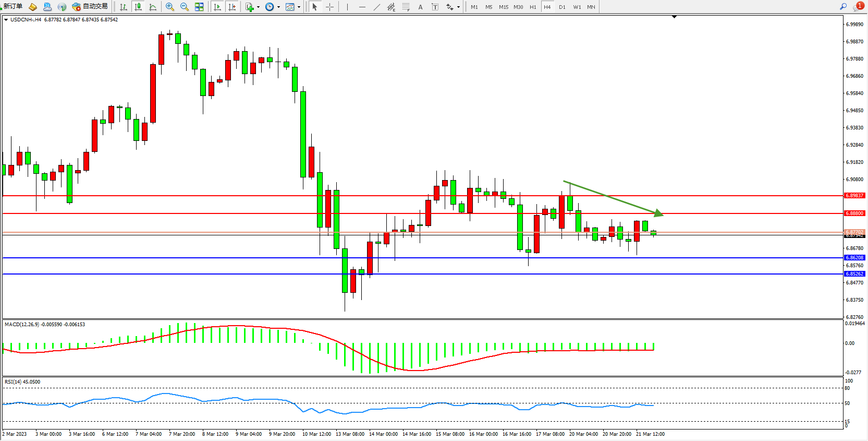
Task: Switch to candlestick chart mode
Action: tap(138, 7)
